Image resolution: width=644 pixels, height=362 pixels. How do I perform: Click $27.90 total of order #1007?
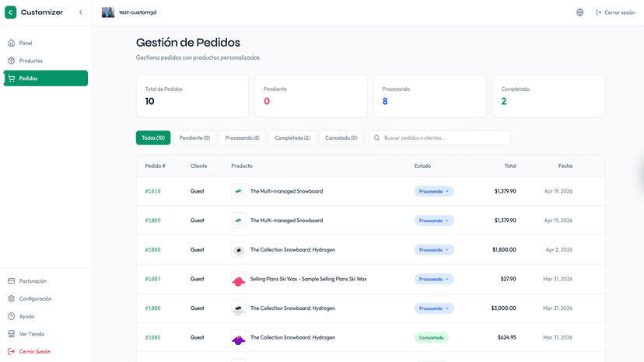pos(509,279)
